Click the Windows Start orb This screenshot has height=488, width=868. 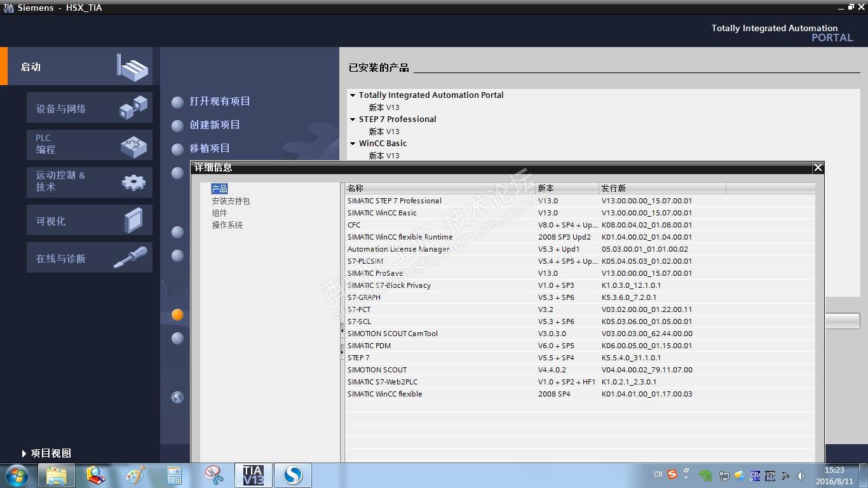pyautogui.click(x=17, y=475)
